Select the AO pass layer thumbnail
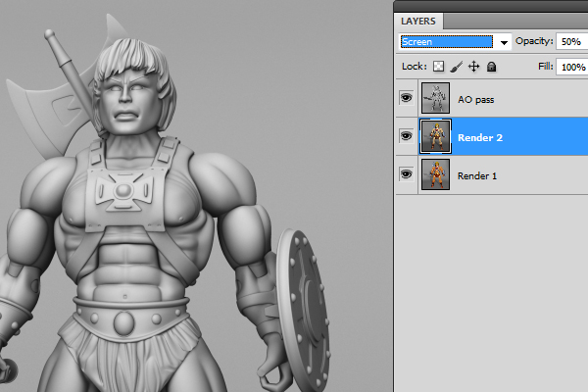Viewport: 588px width, 392px height. tap(435, 98)
